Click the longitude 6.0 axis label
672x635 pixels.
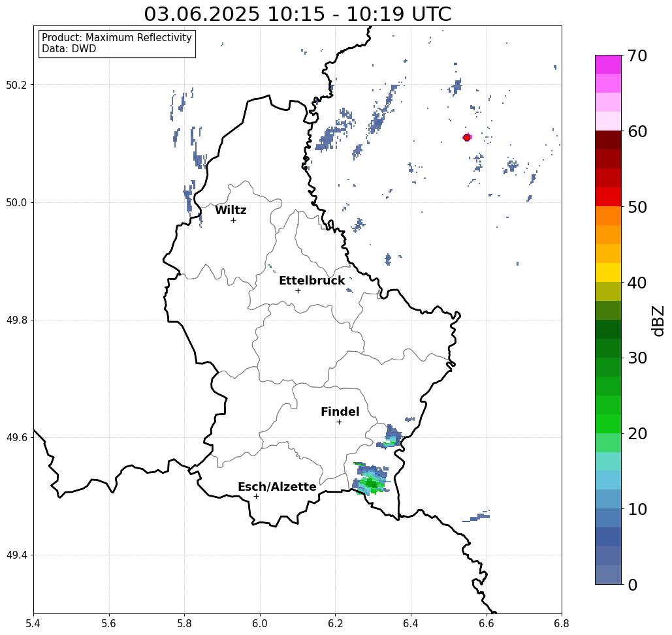pyautogui.click(x=260, y=623)
